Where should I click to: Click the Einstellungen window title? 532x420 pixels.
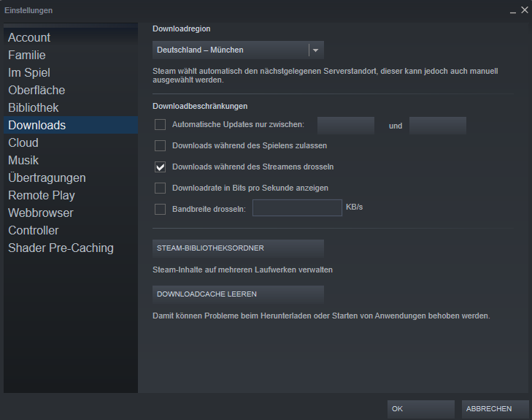tap(28, 10)
